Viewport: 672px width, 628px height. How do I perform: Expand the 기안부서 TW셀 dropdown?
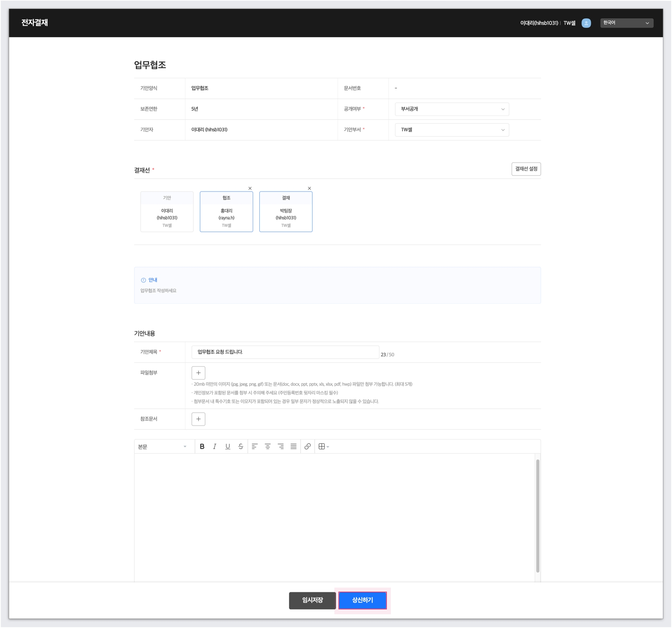451,130
